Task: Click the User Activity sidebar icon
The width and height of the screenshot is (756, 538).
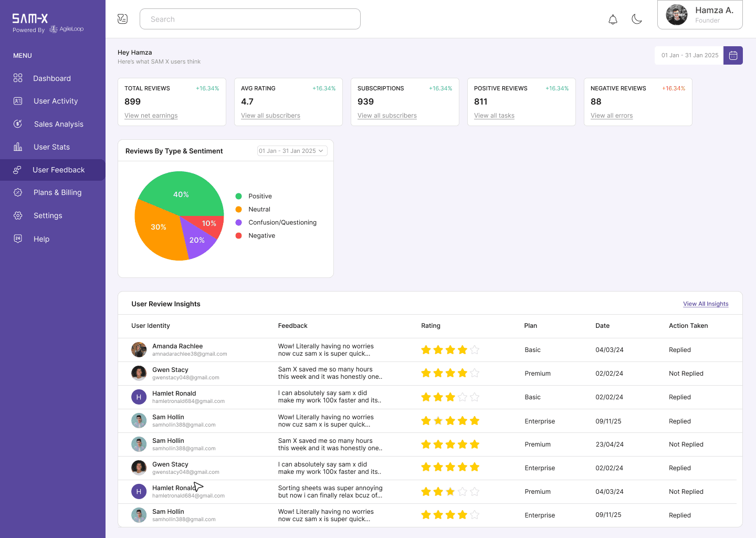Action: [18, 101]
